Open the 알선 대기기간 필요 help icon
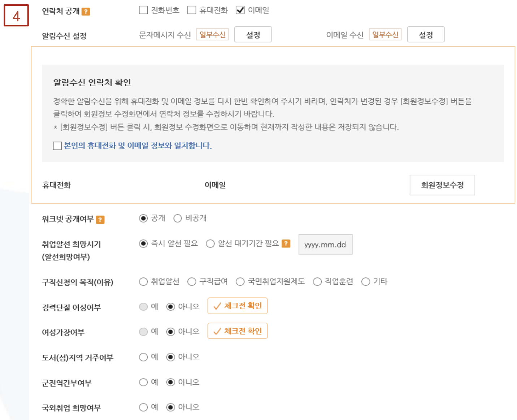Viewport: 517px width, 420px height. click(286, 244)
